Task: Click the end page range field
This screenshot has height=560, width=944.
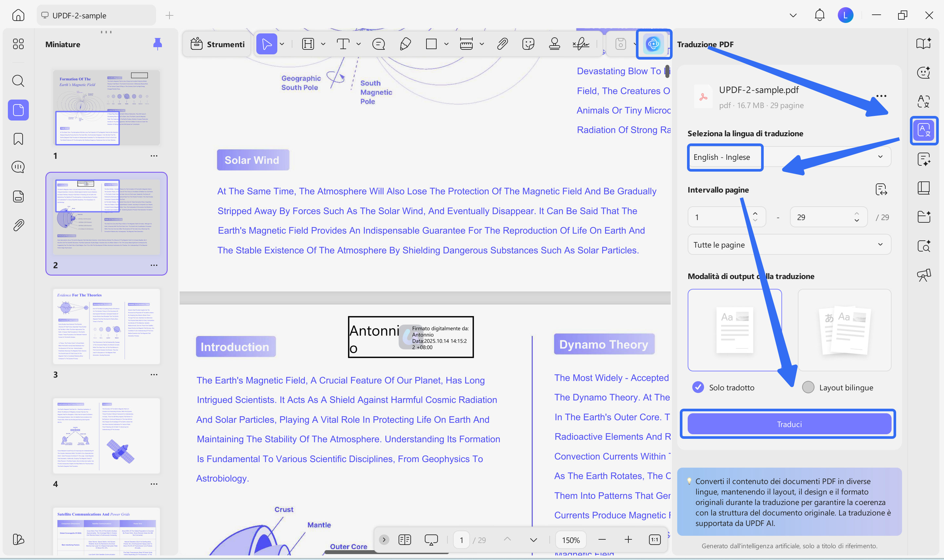Action: (x=829, y=217)
